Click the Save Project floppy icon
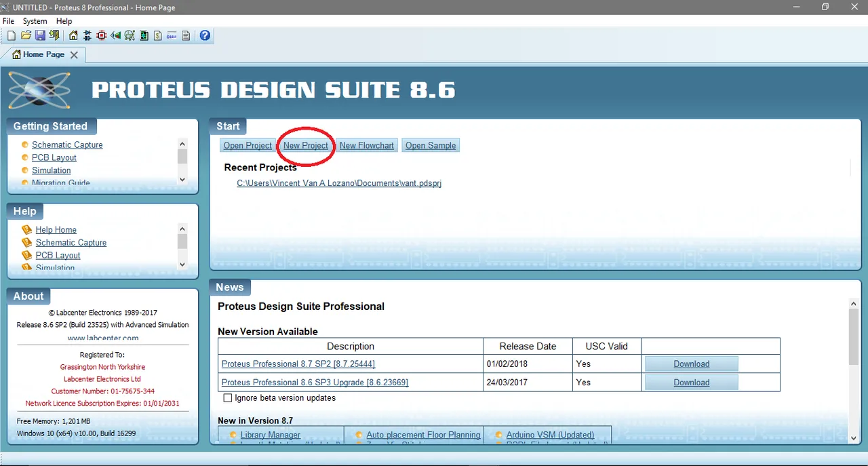Viewport: 868px width, 466px height. pyautogui.click(x=40, y=35)
